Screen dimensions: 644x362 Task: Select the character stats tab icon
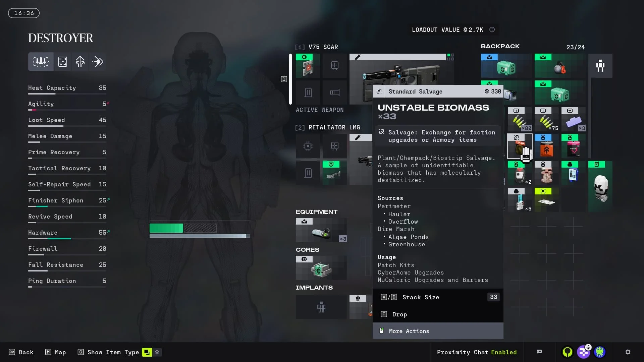[x=41, y=62]
